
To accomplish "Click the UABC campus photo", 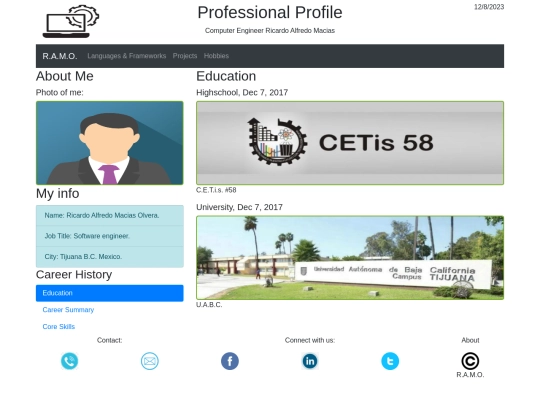I will 350,258.
